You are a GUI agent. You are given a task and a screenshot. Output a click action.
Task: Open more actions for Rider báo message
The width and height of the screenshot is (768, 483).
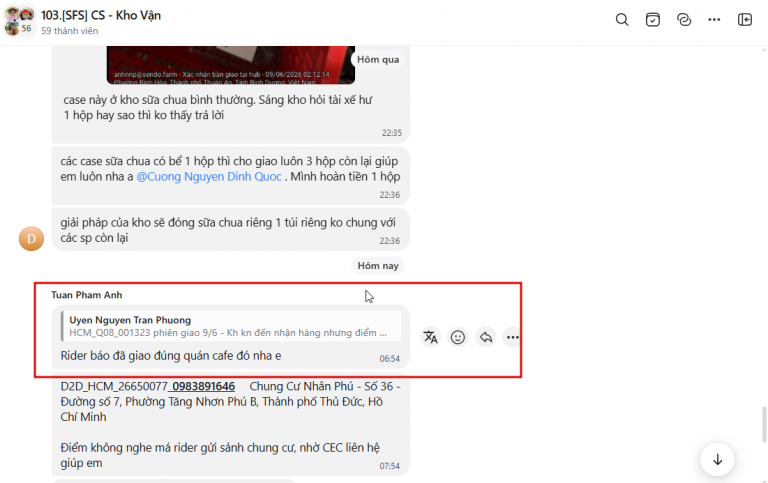512,337
